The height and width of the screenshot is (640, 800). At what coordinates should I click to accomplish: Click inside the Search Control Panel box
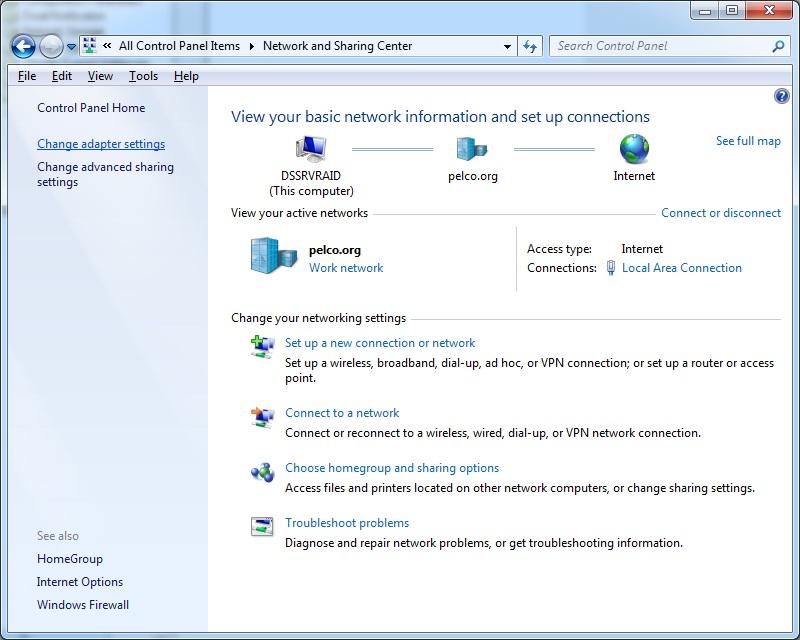click(660, 45)
